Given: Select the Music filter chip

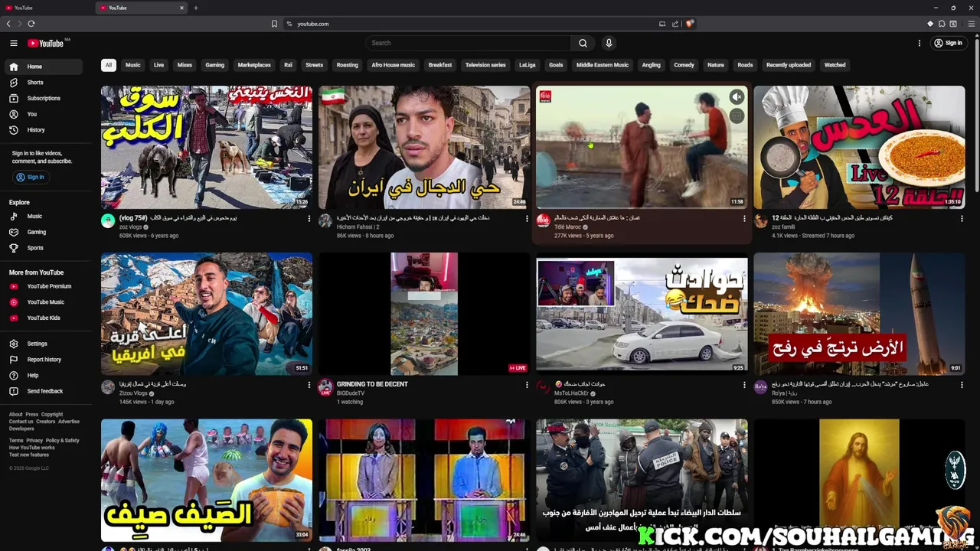Looking at the screenshot, I should click(133, 65).
